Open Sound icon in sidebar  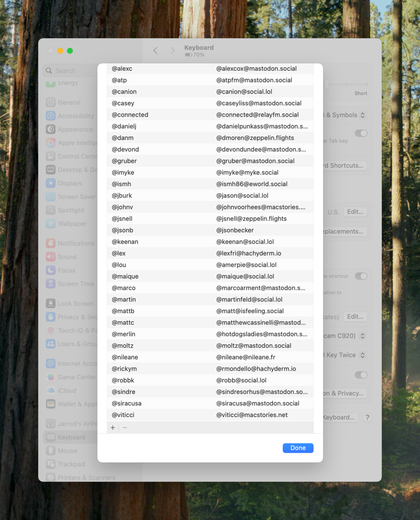[x=51, y=257]
